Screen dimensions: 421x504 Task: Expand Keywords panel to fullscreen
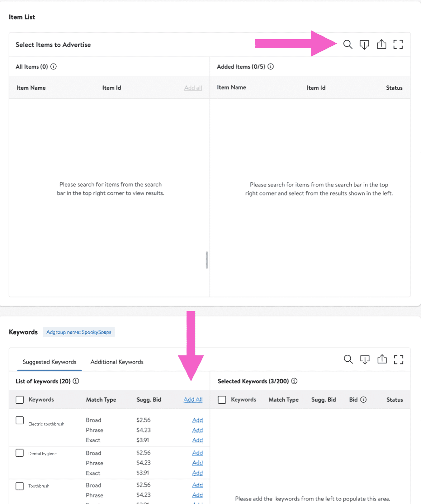pyautogui.click(x=398, y=359)
